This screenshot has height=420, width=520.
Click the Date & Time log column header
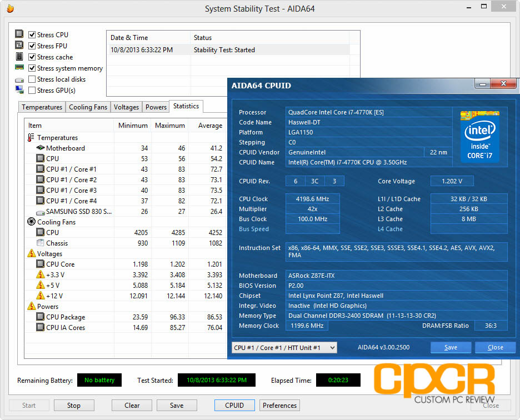point(148,37)
